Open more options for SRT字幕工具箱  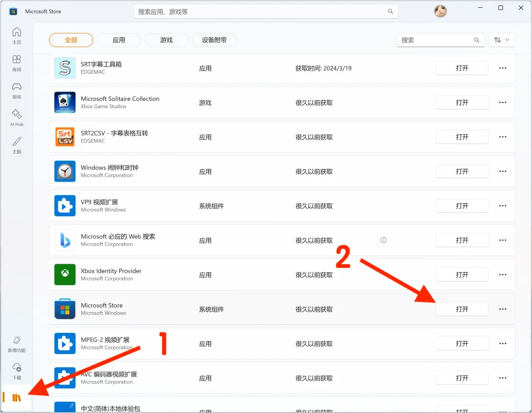503,68
